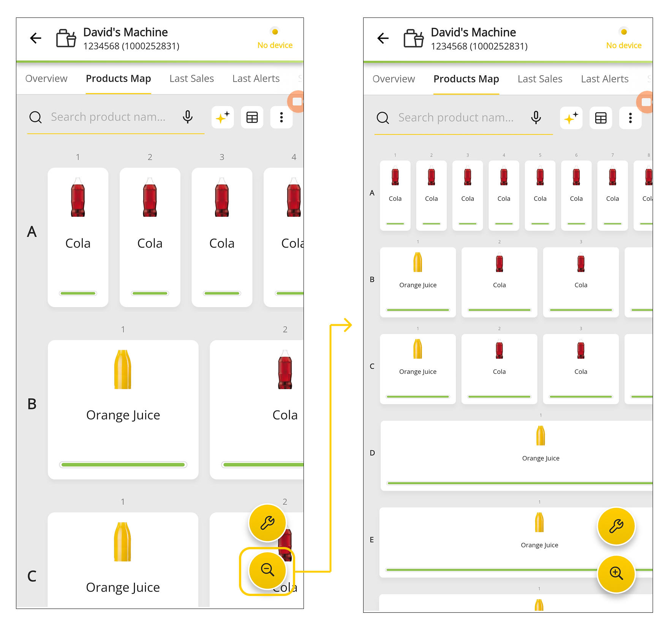The image size is (672, 631).
Task: Open three-dot more options in left screen
Action: pos(281,117)
